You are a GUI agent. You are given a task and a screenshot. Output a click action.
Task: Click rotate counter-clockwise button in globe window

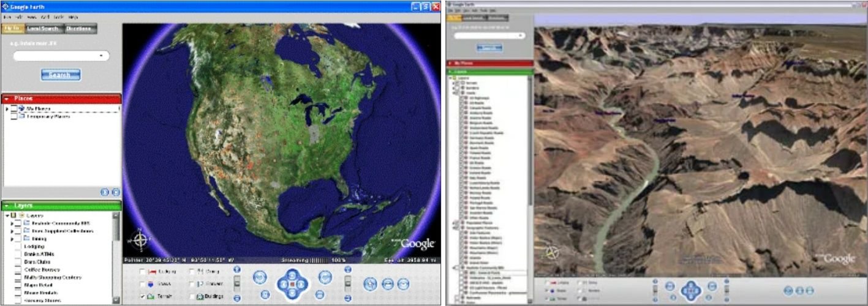[259, 277]
